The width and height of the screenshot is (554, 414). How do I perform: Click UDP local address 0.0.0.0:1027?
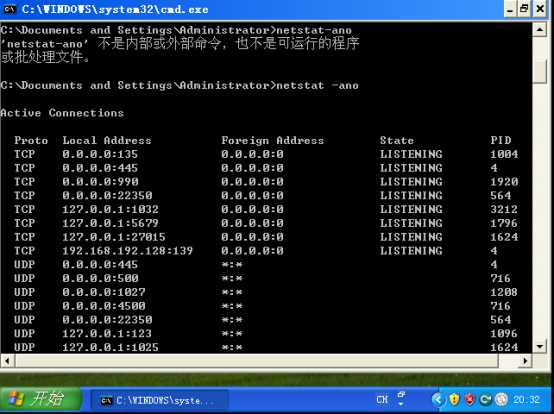click(104, 292)
